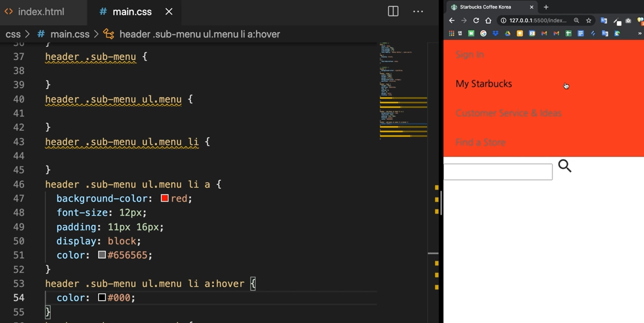
Task: Click line number 53 in gutter
Action: point(19,284)
